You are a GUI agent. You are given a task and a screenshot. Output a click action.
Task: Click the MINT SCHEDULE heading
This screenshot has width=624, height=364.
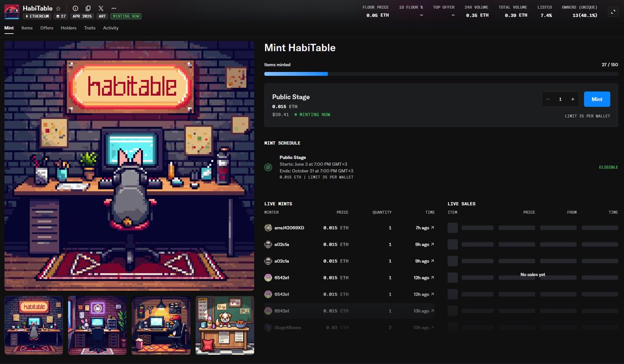(282, 143)
